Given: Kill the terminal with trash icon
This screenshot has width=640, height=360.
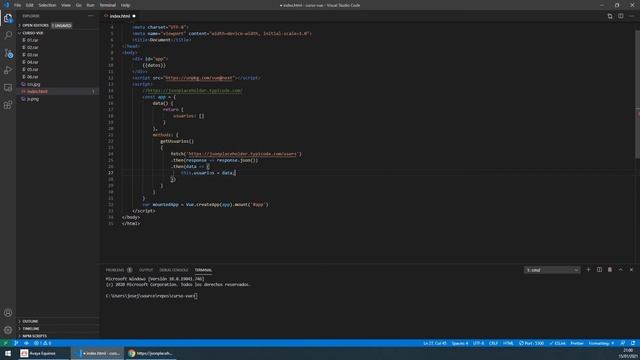Looking at the screenshot, I should click(610, 270).
